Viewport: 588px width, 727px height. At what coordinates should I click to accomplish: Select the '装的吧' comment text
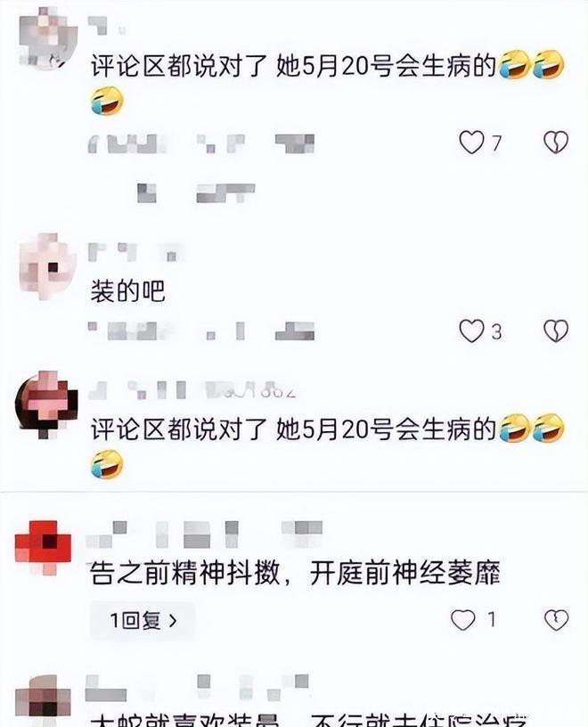pos(128,291)
